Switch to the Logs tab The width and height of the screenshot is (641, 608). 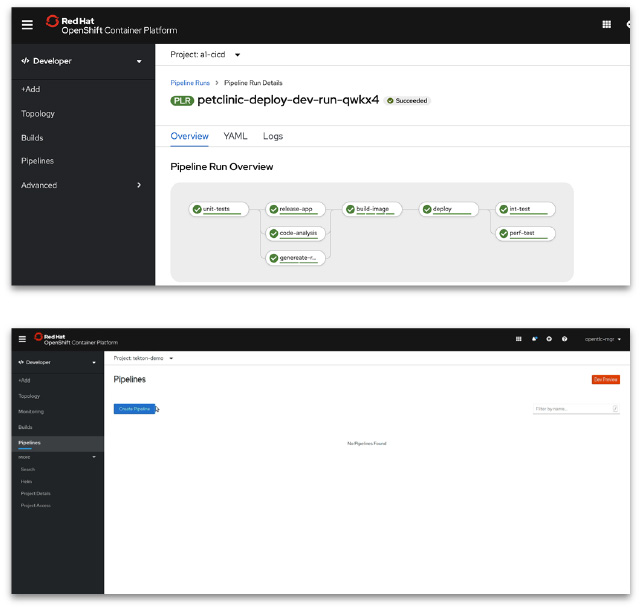pyautogui.click(x=273, y=136)
